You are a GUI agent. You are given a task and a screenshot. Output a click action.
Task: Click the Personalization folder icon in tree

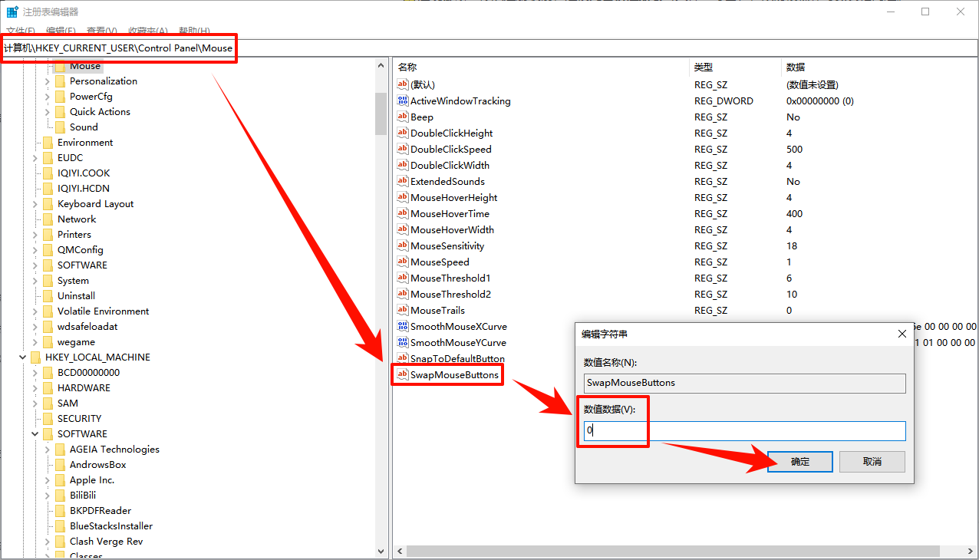(60, 81)
